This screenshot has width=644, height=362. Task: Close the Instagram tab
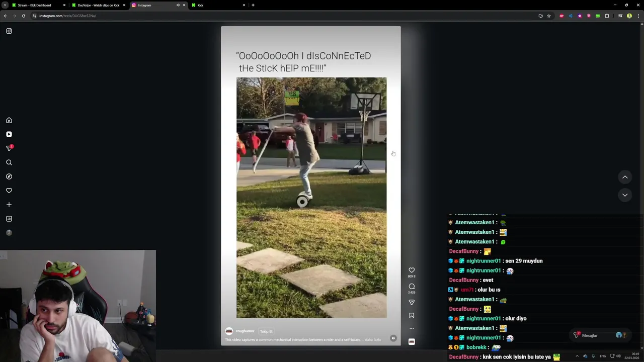pos(184,5)
